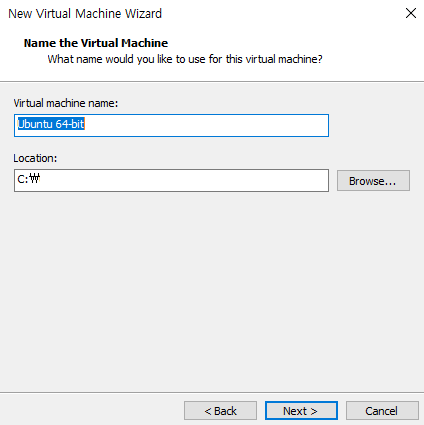The width and height of the screenshot is (424, 425).
Task: Click the 'New Virtual Machine Wizard' title
Action: pos(85,14)
